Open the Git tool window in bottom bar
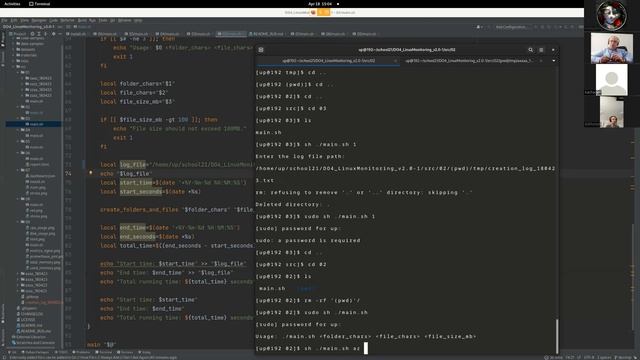Viewport: 640px width, 360px height. pos(12,352)
